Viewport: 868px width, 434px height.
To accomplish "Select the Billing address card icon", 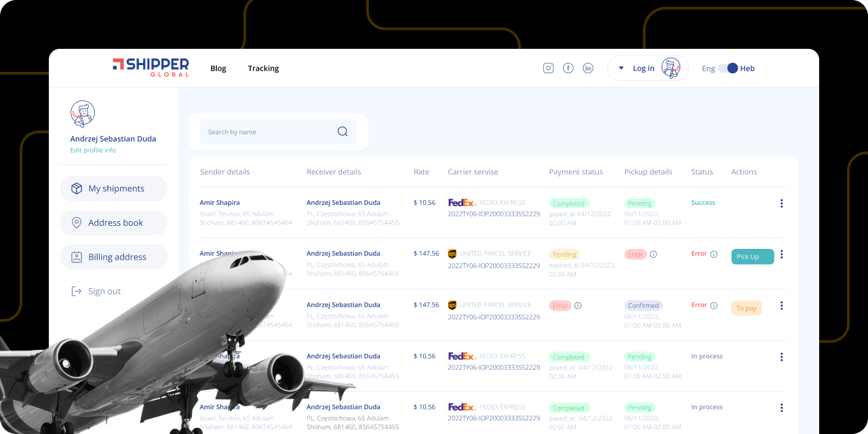I will 76,256.
